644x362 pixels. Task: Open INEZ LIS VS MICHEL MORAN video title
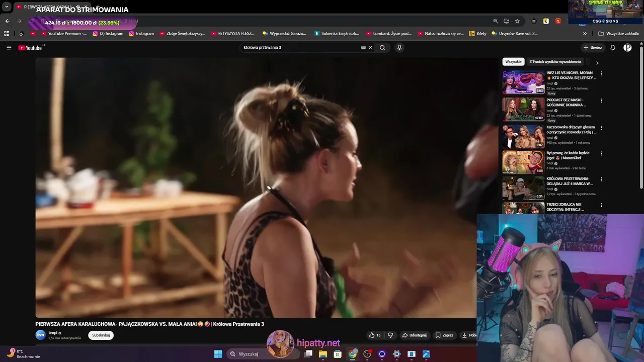(571, 75)
